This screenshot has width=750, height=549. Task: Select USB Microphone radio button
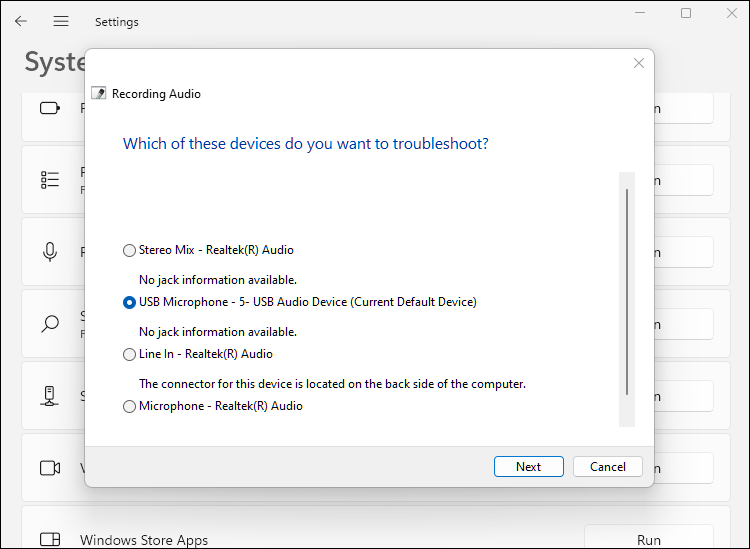pyautogui.click(x=129, y=302)
